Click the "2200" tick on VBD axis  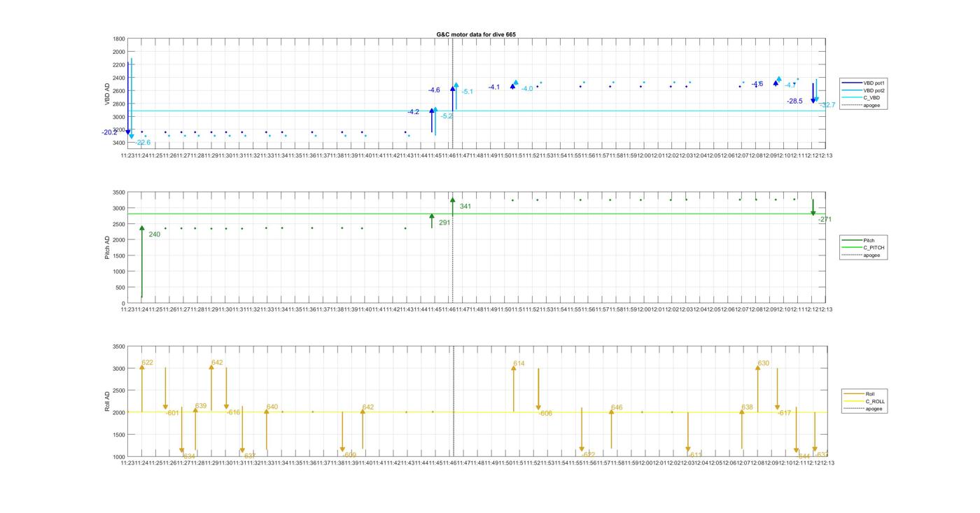coord(118,65)
